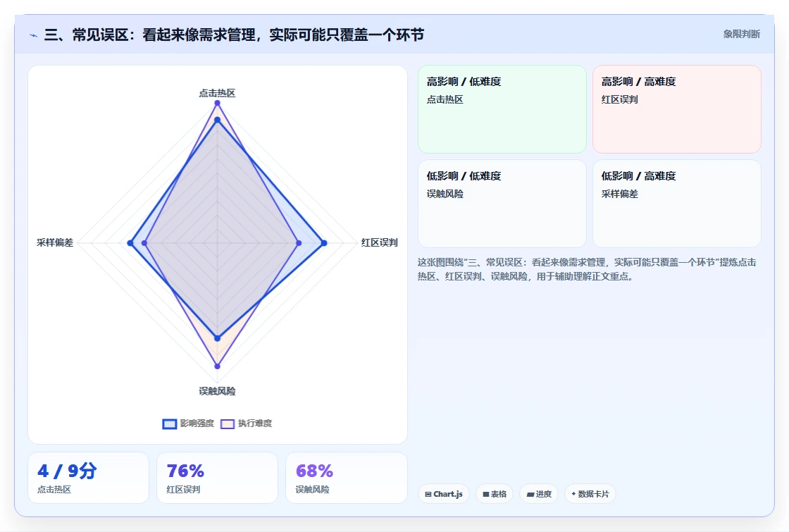This screenshot has height=532, width=789.
Task: Select the 高影响 / 高难度 quadrant card
Action: coord(677,109)
